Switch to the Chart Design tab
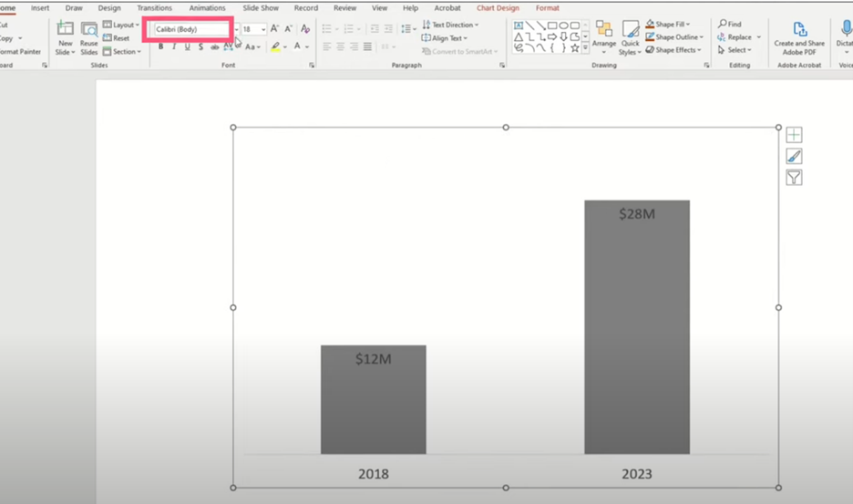Viewport: 853px width, 504px height. coord(497,8)
